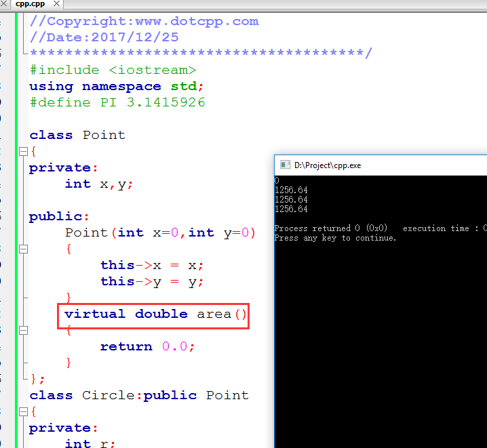This screenshot has width=487, height=448.
Task: Collapse the Point constructor fold marker
Action: pyautogui.click(x=23, y=249)
